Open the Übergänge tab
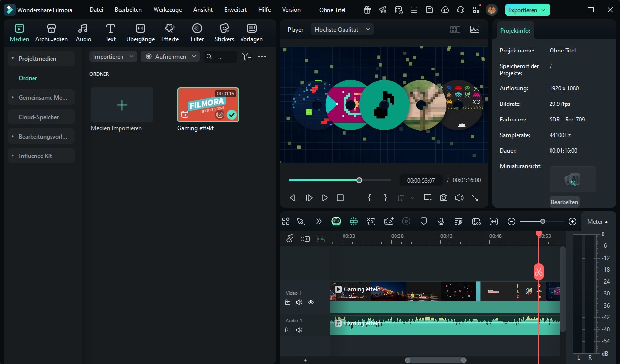Image resolution: width=620 pixels, height=364 pixels. pos(140,33)
